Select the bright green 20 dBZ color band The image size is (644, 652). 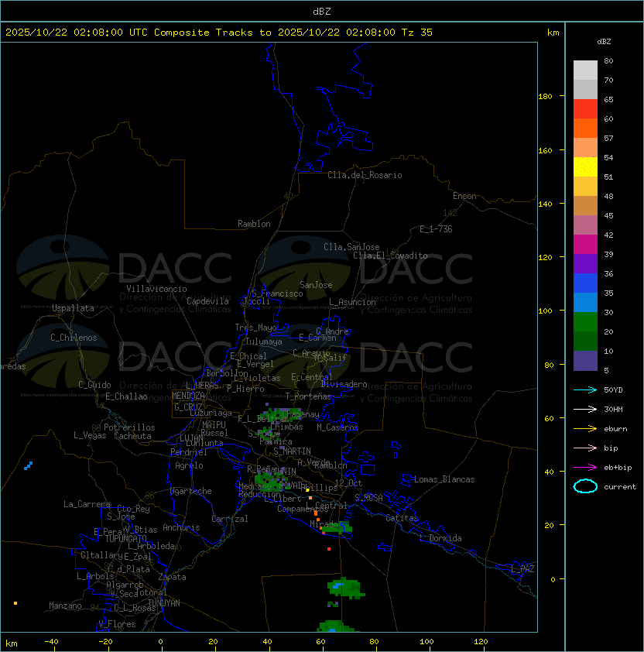coord(585,322)
